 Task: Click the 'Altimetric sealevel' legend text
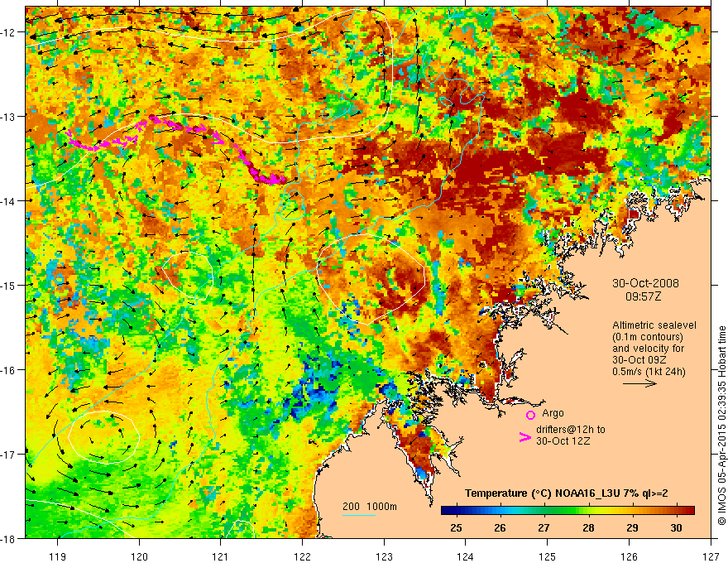[654, 325]
